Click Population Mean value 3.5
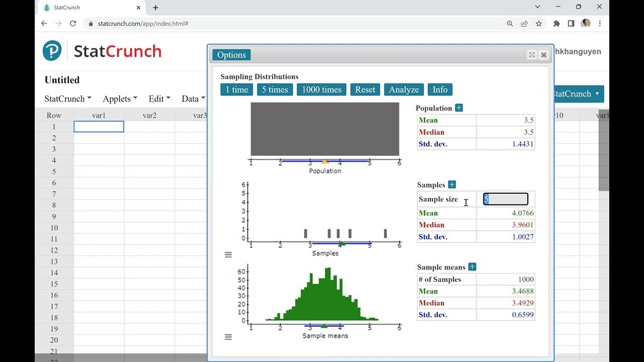Screen dimensions: 644x362 528,120
